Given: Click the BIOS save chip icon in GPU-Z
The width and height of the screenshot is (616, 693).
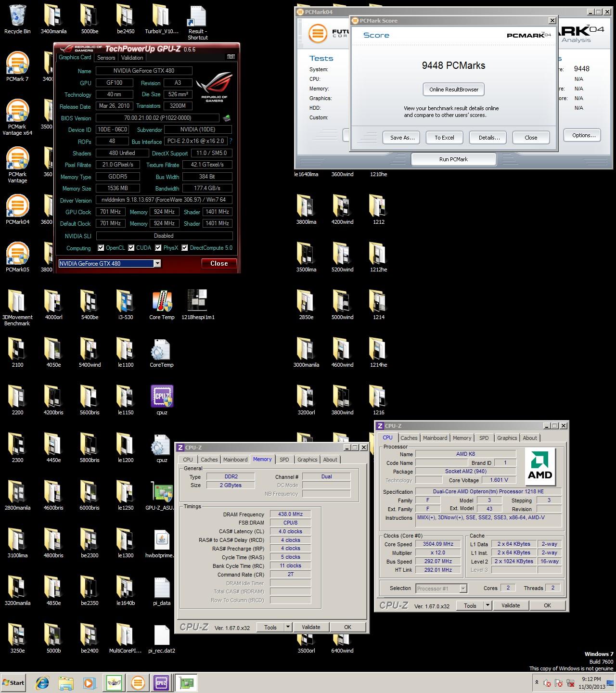Looking at the screenshot, I should click(226, 118).
